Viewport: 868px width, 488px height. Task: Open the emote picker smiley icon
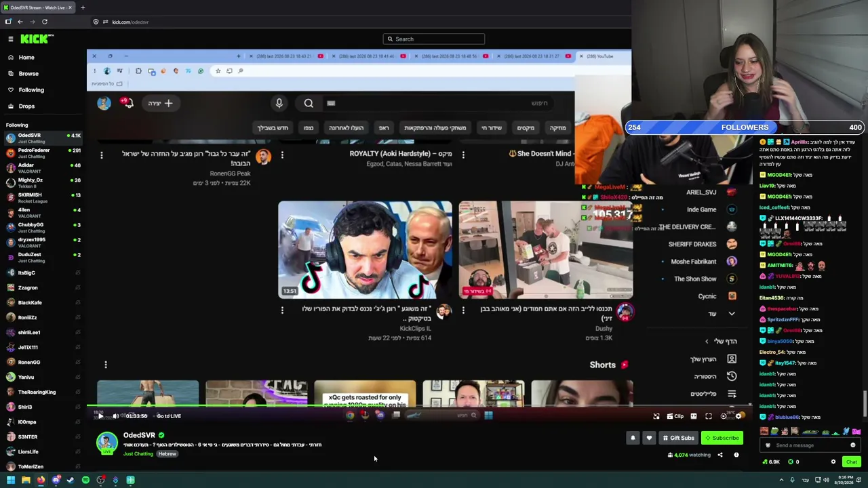[852, 445]
